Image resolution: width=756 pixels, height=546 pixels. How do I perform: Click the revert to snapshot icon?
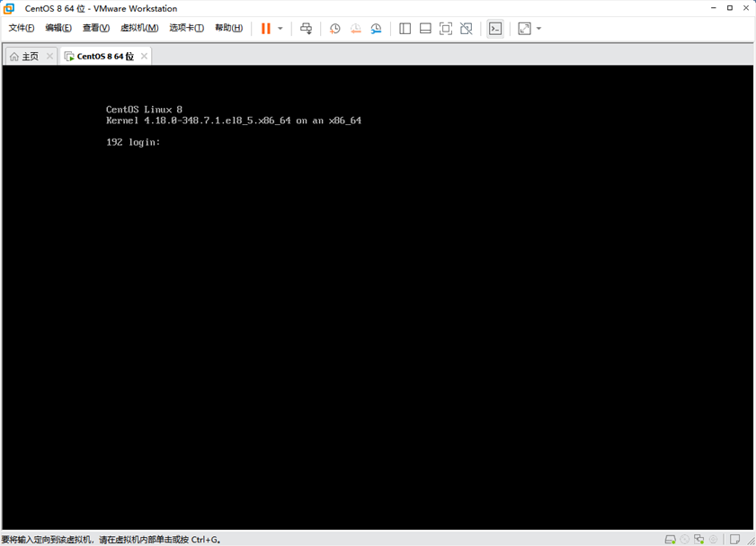tap(356, 29)
